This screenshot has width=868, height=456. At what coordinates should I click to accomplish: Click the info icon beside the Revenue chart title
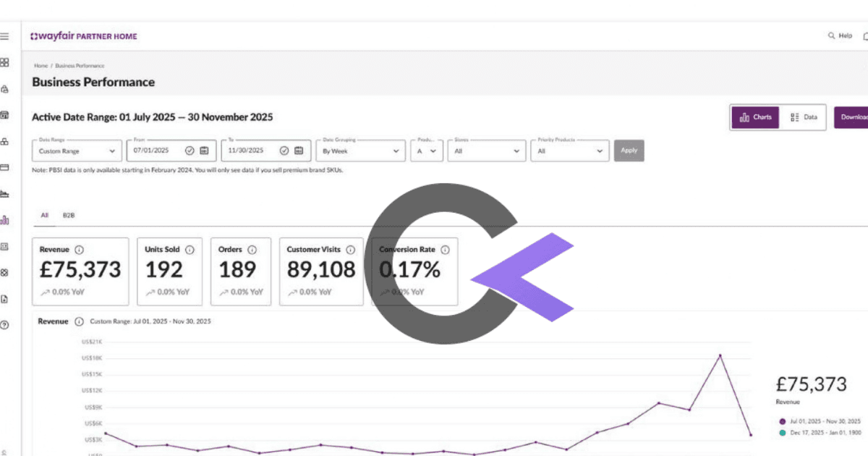point(79,321)
